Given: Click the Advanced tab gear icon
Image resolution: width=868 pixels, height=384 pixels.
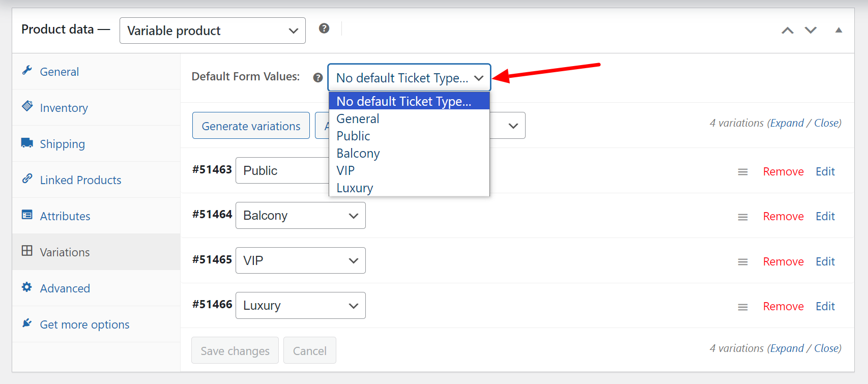Looking at the screenshot, I should 27,287.
